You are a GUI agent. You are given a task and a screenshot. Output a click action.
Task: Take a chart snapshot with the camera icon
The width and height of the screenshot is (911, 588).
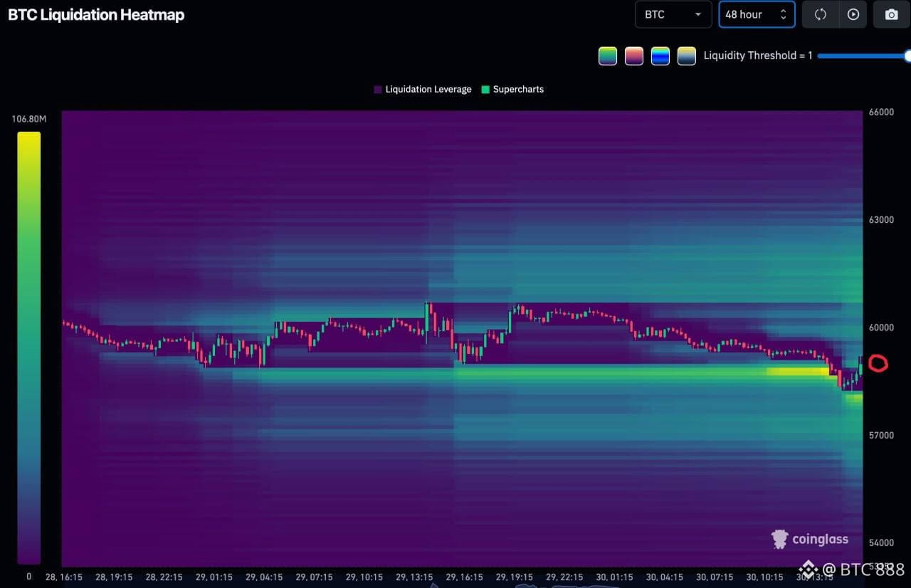click(891, 14)
